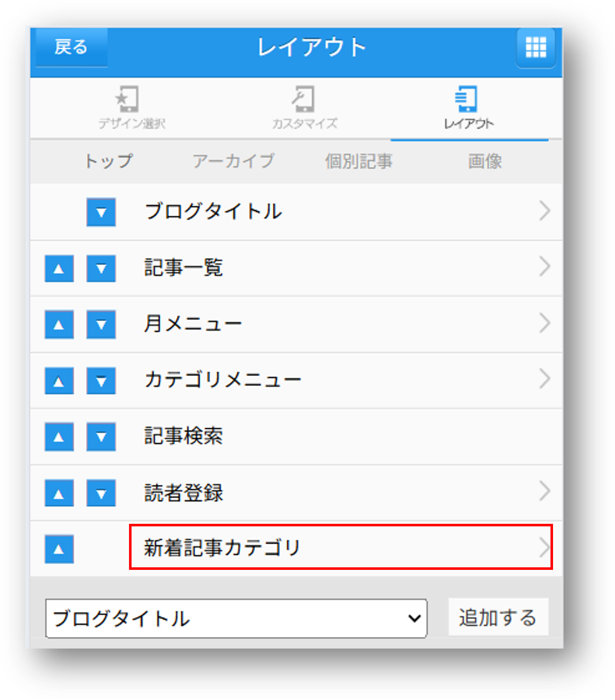Open 新着記事カテゴリ row chevron
This screenshot has height=700, width=615.
click(x=545, y=547)
